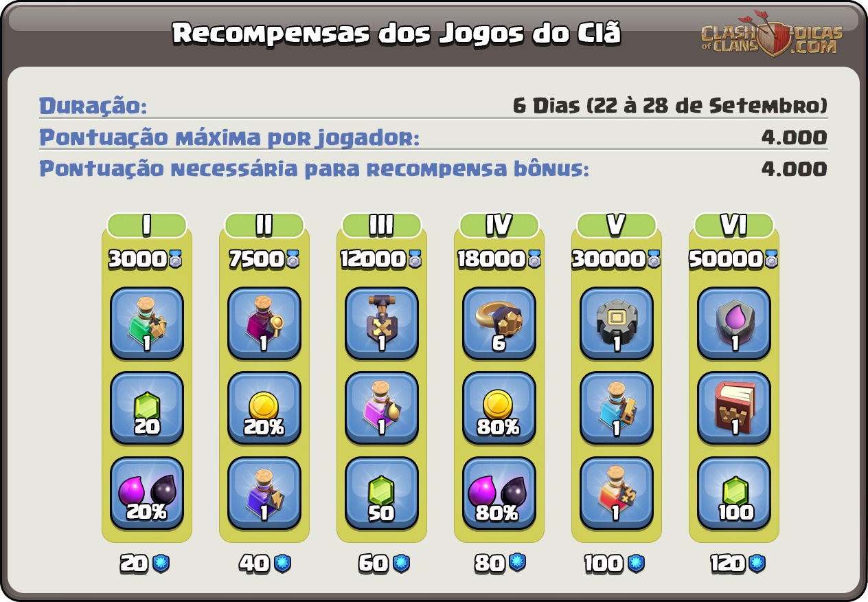Click the 50 gems reward in tier III
This screenshot has height=602, width=868.
(382, 493)
